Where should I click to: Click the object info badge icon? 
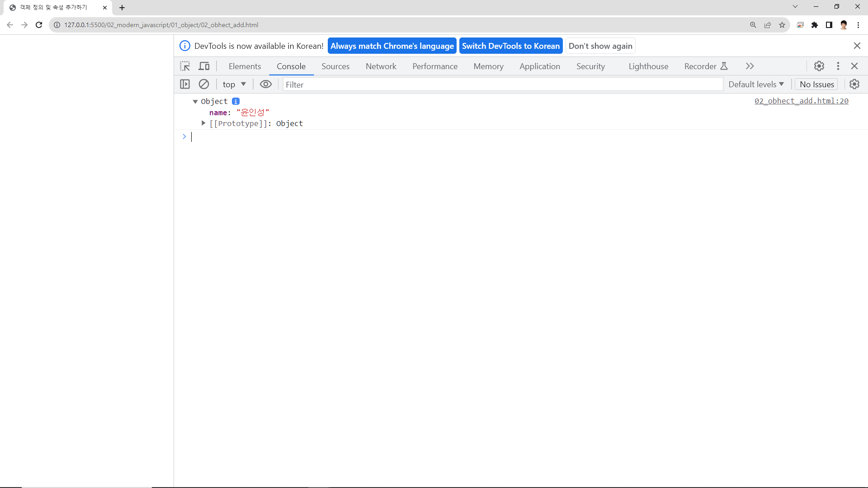click(236, 101)
